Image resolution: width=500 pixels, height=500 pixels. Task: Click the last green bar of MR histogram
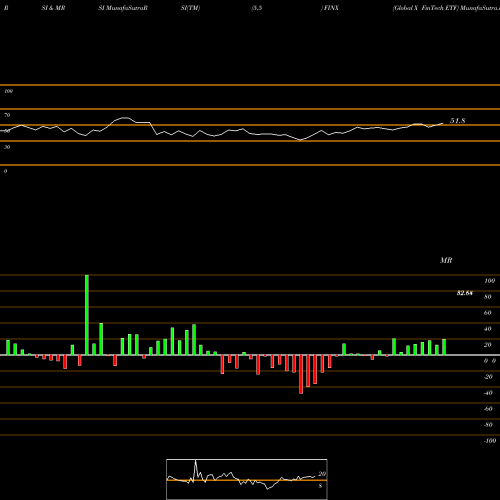[x=444, y=347]
